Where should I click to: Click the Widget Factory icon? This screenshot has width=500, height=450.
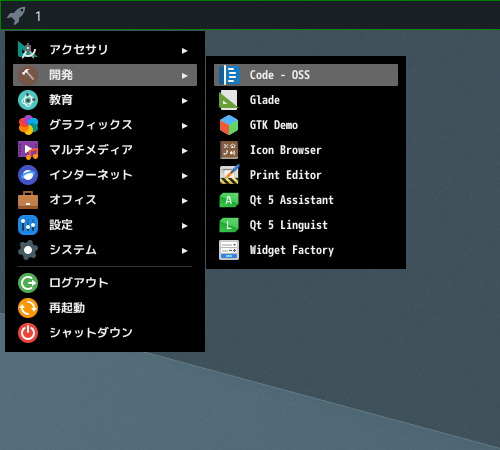coord(229,250)
